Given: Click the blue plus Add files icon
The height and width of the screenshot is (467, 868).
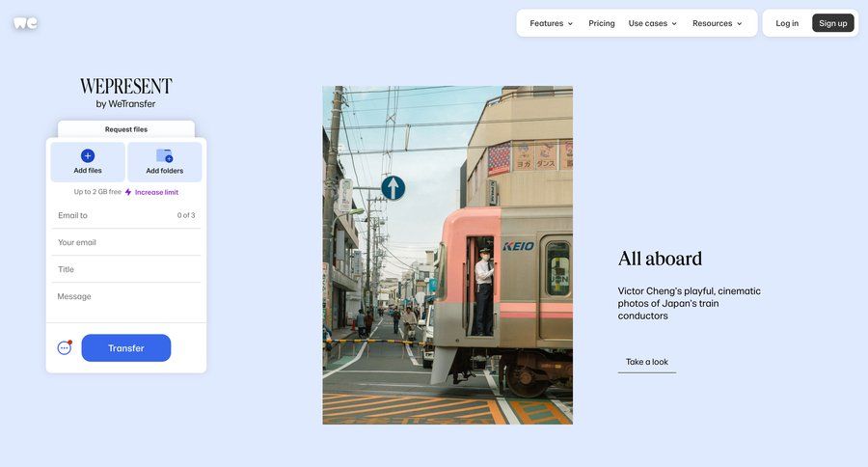Looking at the screenshot, I should click(x=88, y=155).
